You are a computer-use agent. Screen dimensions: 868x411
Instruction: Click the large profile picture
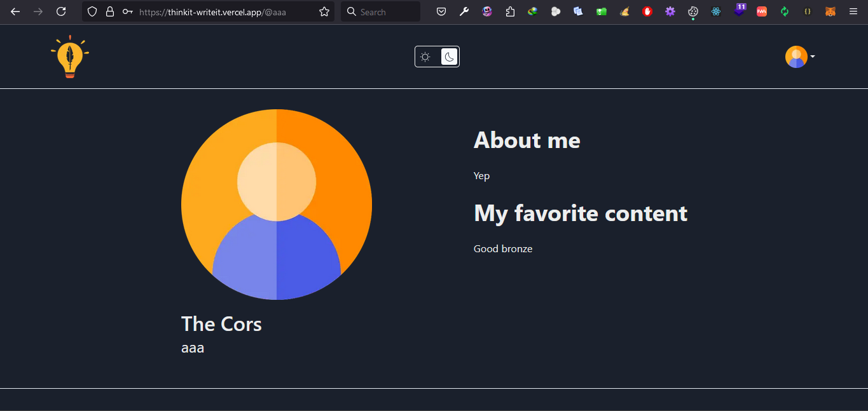coord(277,205)
